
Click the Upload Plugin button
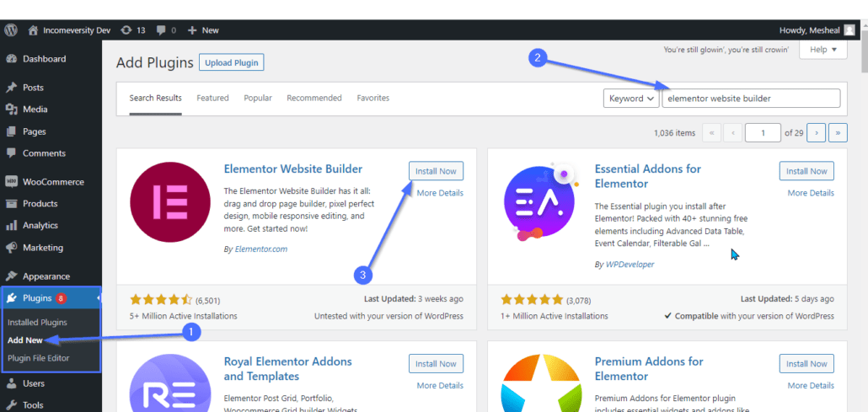232,62
